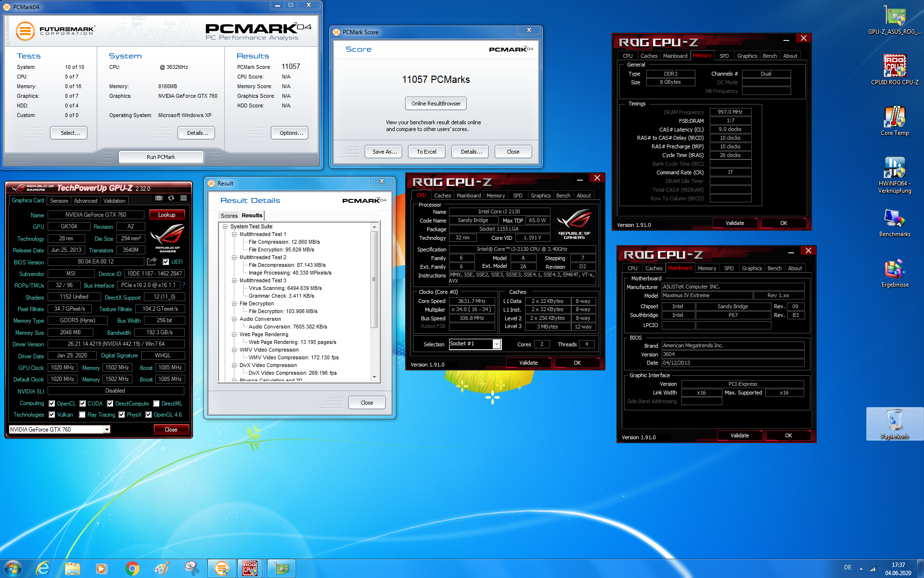Toggle the DirectML checkbox
The width and height of the screenshot is (924, 578).
click(156, 404)
